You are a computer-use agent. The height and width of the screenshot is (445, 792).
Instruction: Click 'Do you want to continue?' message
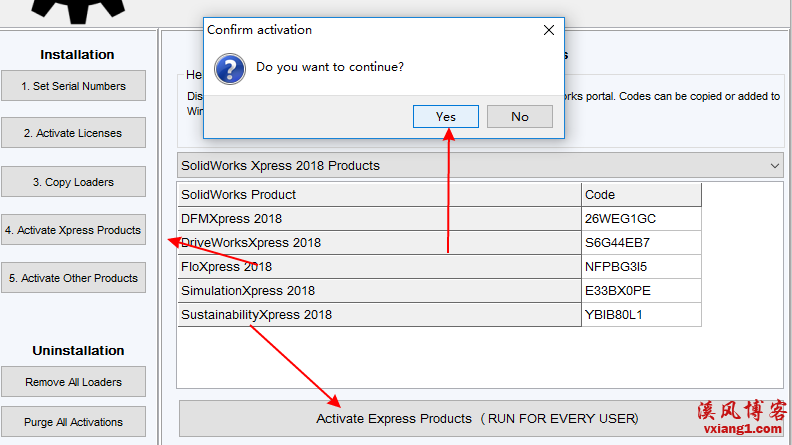pyautogui.click(x=330, y=67)
